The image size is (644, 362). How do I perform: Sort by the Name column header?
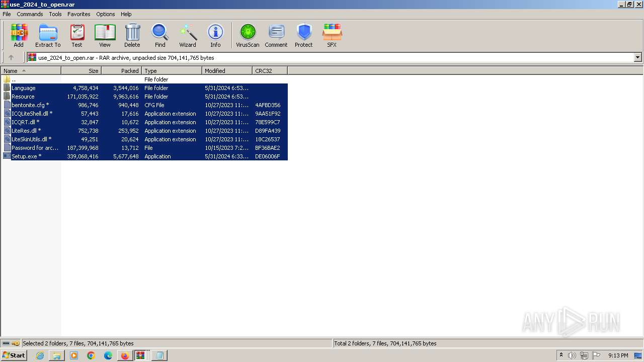(31, 71)
